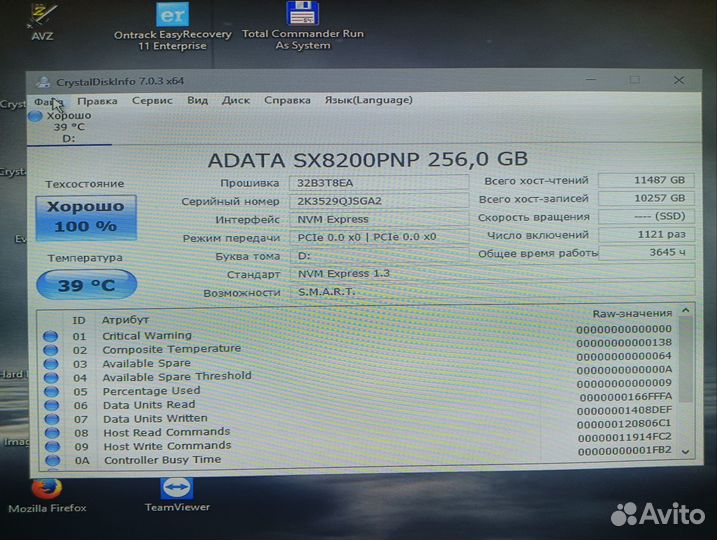Image resolution: width=717 pixels, height=540 pixels.
Task: Open Ontrack EasyRecovery 11 Enterprise icon
Action: click(172, 27)
